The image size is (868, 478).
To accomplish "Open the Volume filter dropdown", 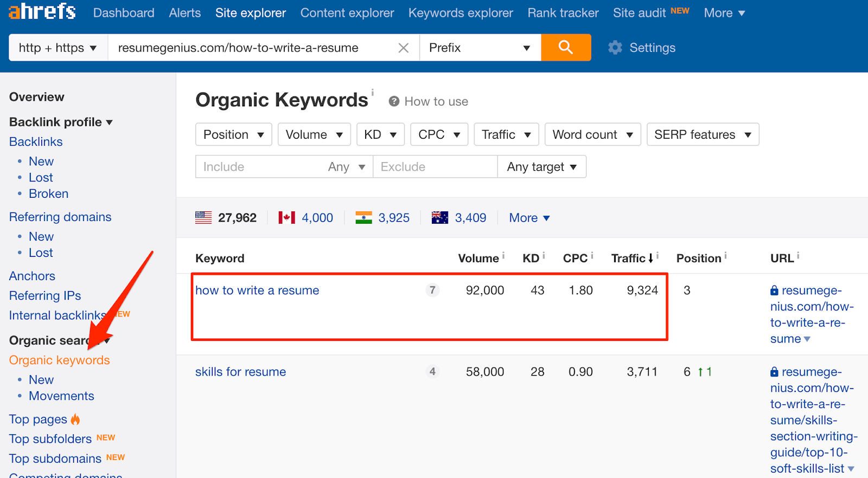I will 314,134.
